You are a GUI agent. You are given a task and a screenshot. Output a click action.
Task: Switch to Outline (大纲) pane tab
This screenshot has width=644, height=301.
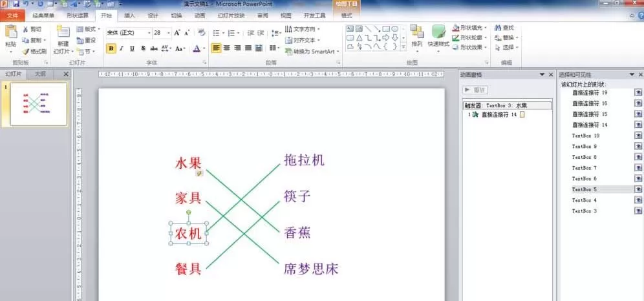(x=40, y=74)
